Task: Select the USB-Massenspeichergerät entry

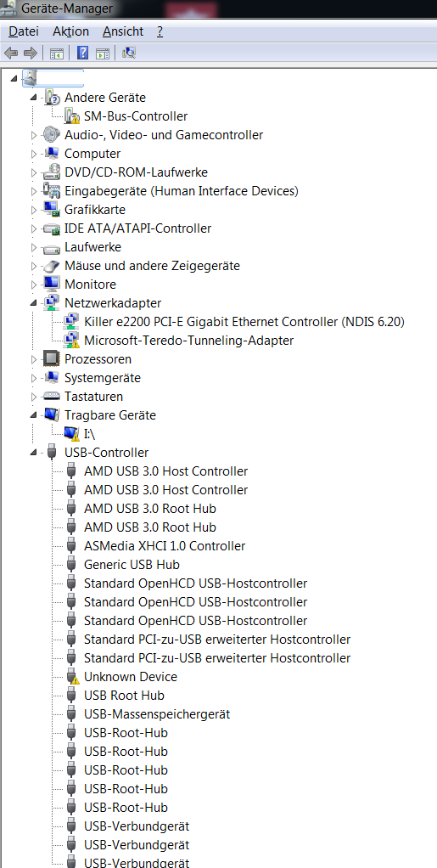Action: (x=156, y=714)
